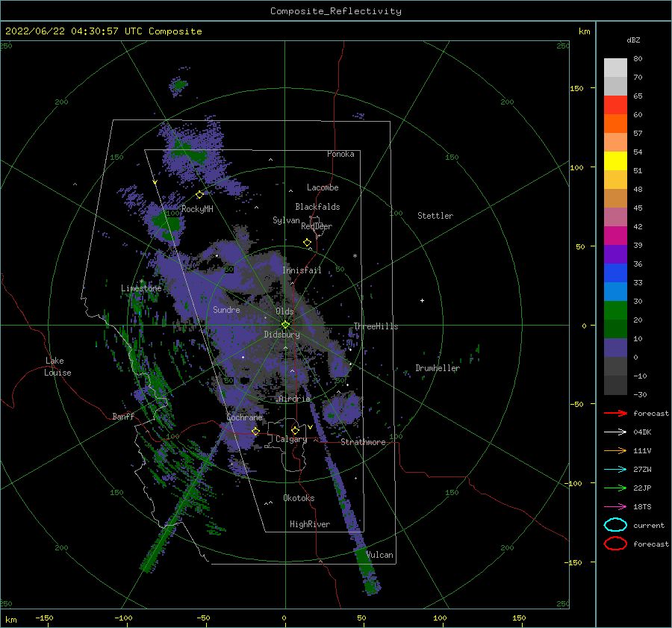Select slate purple swatch between 10 and 0 dBZ
The height and width of the screenshot is (628, 672).
coord(615,348)
